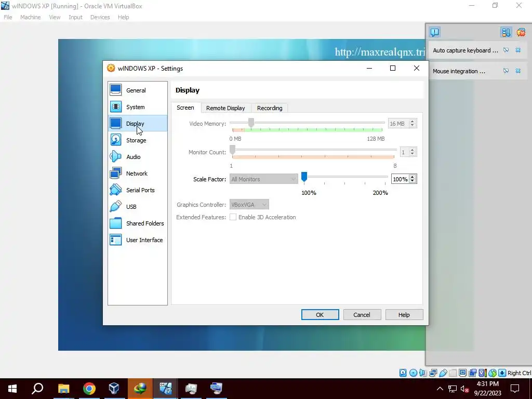Open File Explorer from the taskbar
This screenshot has width=532, height=399.
(x=63, y=389)
